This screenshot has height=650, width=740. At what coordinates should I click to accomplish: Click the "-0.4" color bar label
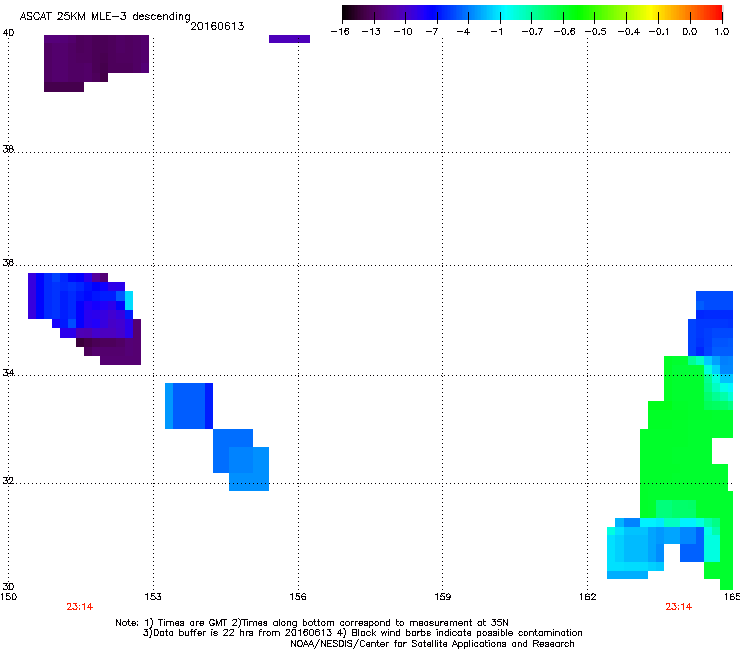pyautogui.click(x=629, y=32)
